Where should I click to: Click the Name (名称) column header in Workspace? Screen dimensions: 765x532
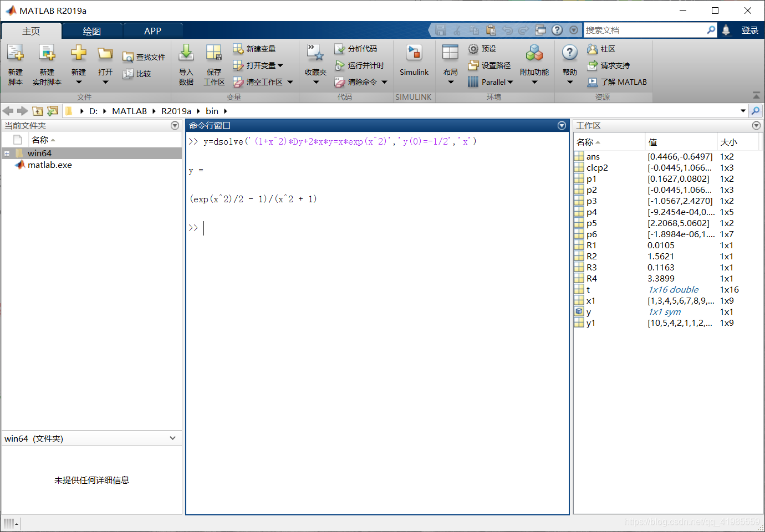609,142
